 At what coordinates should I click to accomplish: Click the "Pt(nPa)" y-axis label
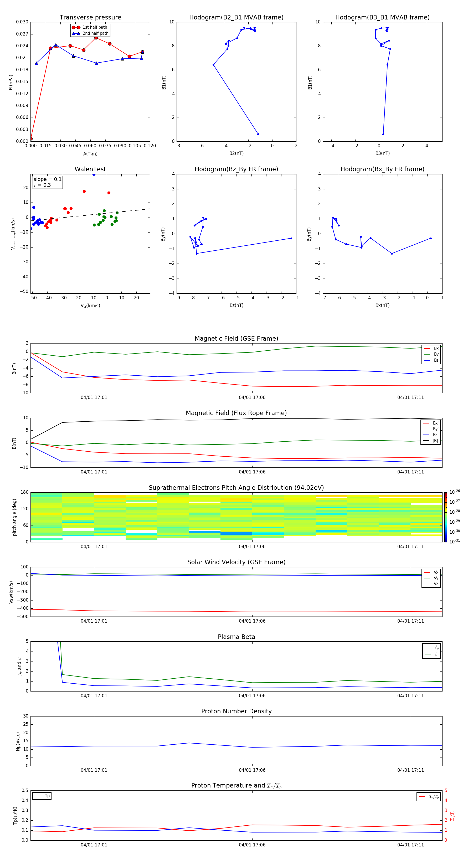[x=11, y=82]
